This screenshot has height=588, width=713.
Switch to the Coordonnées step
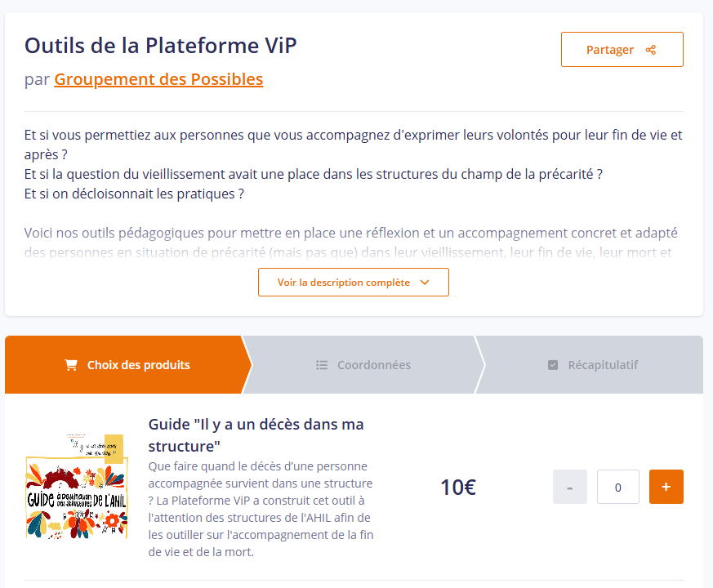click(363, 365)
